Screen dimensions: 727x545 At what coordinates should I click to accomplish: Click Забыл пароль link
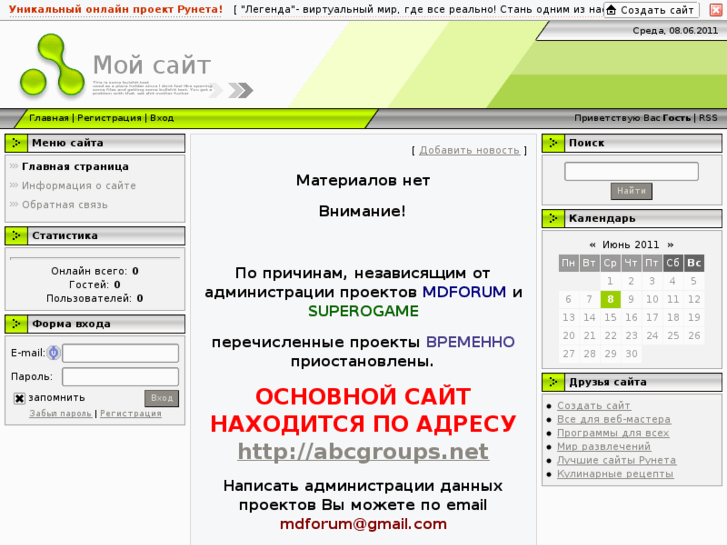[60, 413]
